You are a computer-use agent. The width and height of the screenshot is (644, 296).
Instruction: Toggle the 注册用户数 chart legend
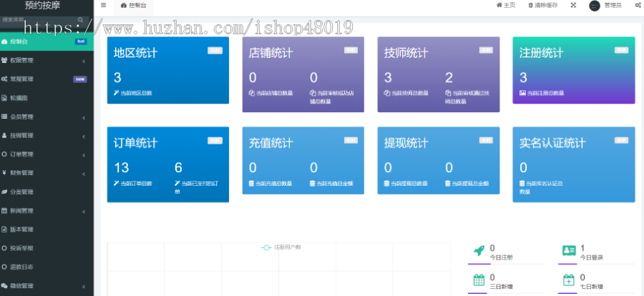(281, 247)
